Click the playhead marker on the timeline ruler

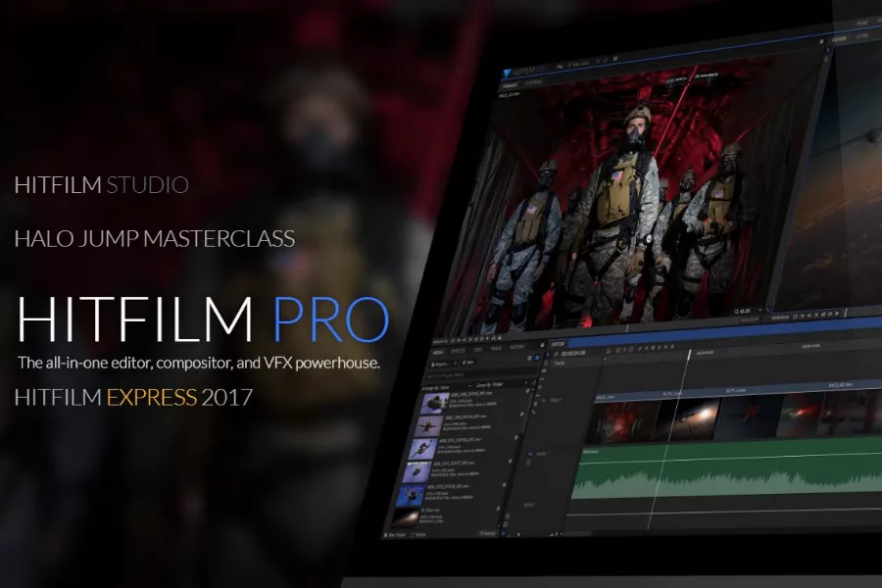[x=689, y=355]
